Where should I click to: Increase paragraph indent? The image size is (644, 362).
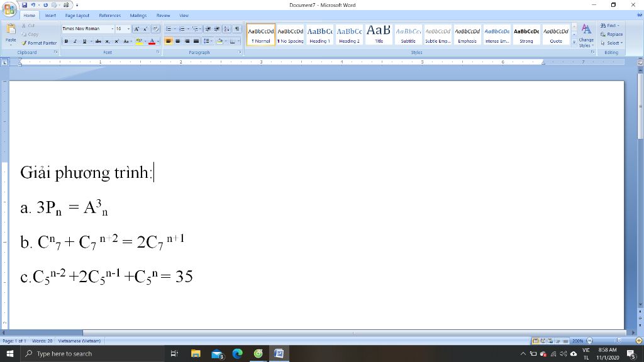[x=217, y=29]
